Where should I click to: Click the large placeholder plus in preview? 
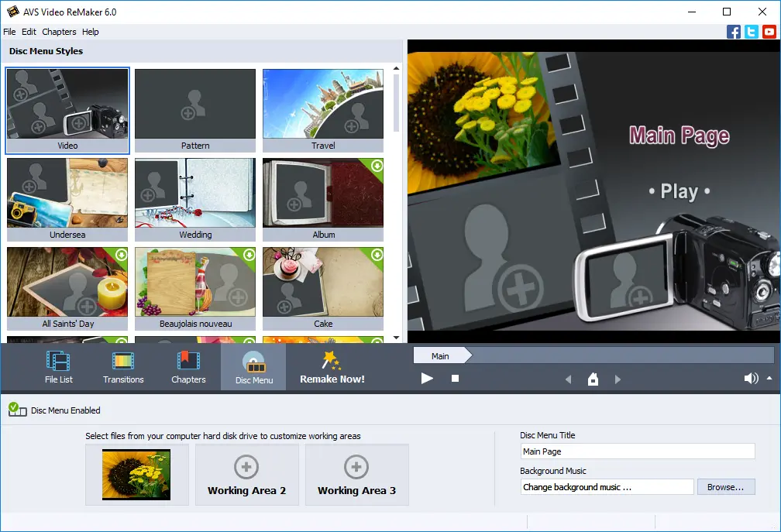coord(521,289)
